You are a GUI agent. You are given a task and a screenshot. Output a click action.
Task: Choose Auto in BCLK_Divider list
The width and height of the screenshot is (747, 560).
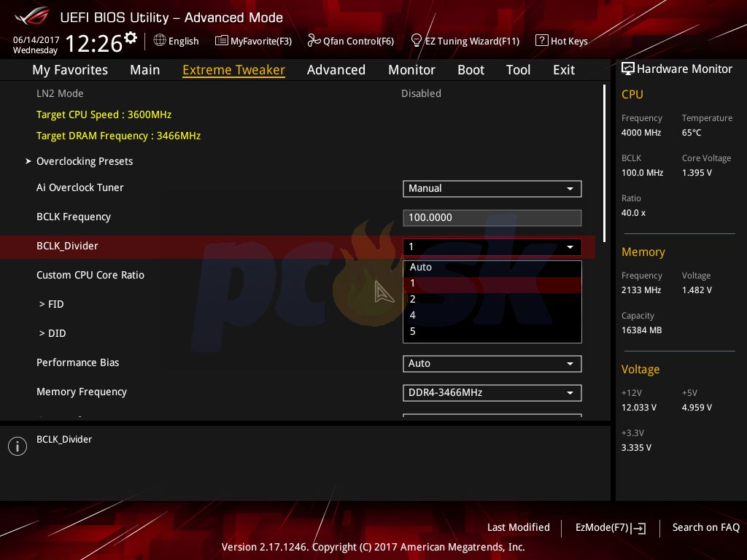[492, 267]
